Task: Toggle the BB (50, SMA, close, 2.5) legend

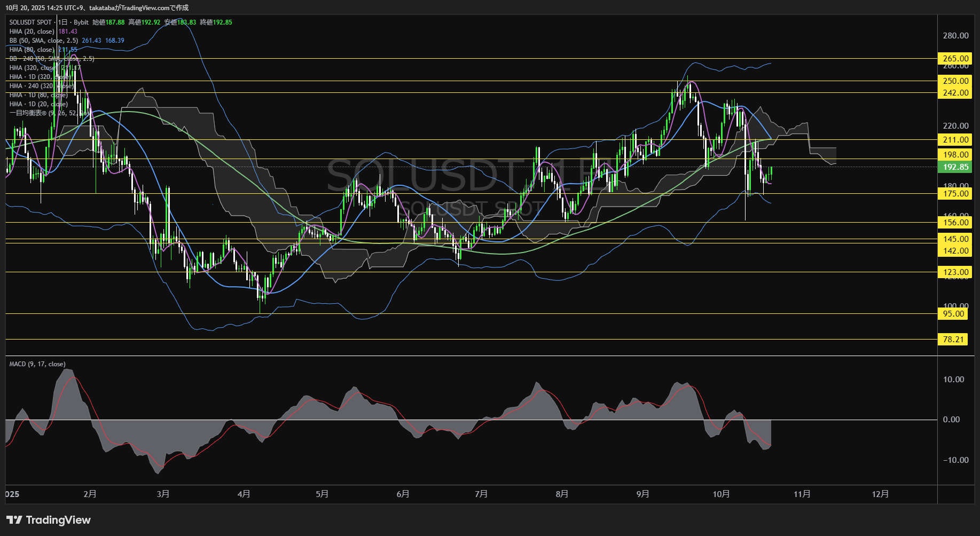Action: click(44, 41)
